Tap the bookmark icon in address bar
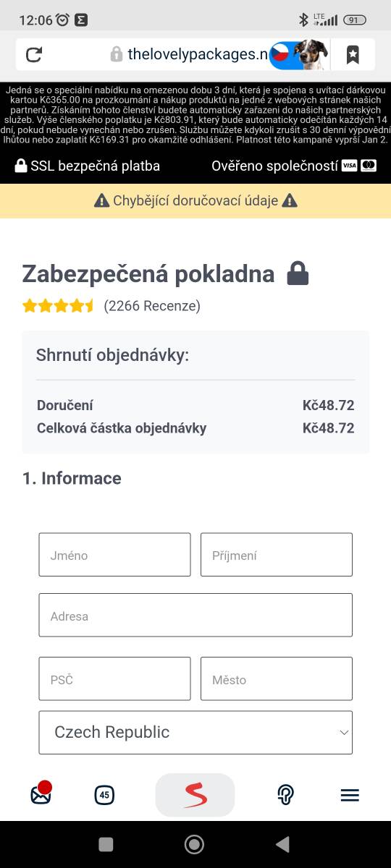The image size is (391, 868). coord(353,54)
